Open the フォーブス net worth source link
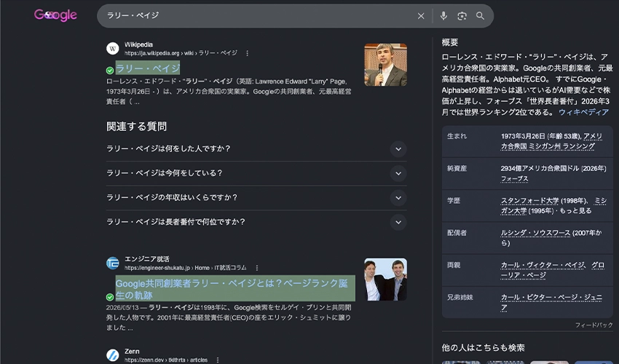The image size is (619, 364). click(514, 178)
